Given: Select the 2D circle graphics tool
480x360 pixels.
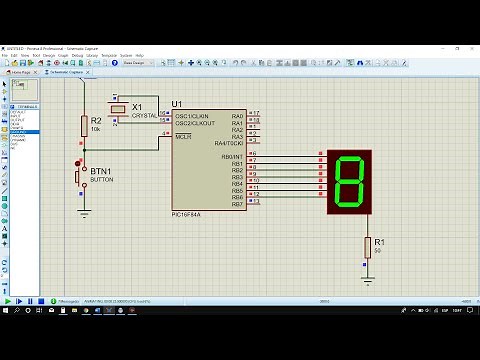Looking at the screenshot, I should (x=4, y=206).
